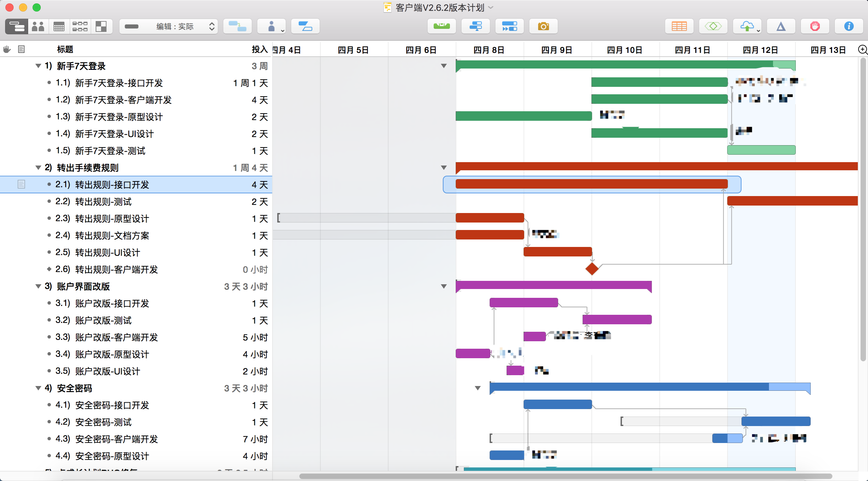
Task: Click the camera snapshot baseline icon
Action: coord(543,26)
